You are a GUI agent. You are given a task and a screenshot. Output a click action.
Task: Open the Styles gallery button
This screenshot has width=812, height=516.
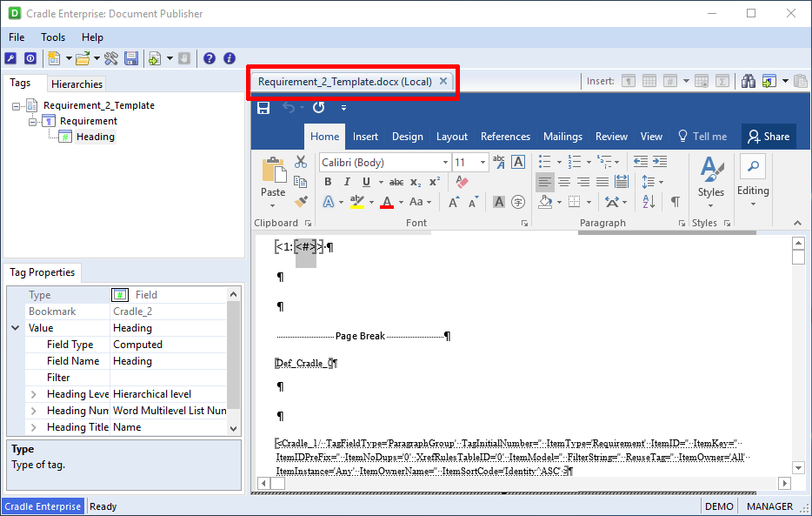pyautogui.click(x=710, y=182)
